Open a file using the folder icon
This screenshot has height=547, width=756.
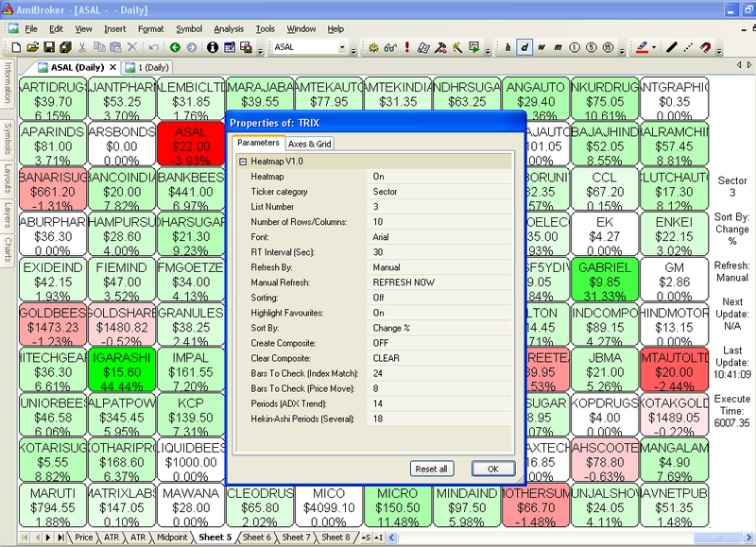32,47
